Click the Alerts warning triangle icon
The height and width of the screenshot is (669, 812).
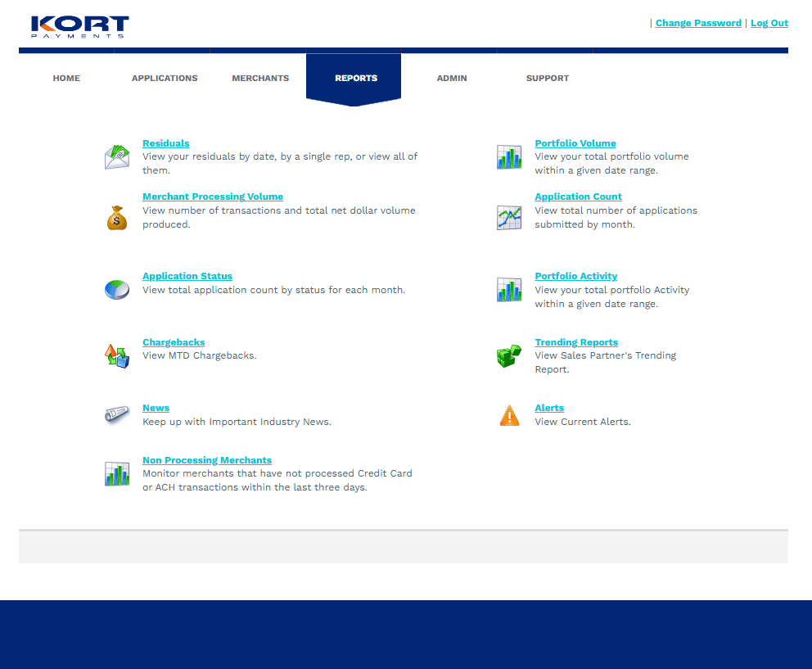[508, 415]
